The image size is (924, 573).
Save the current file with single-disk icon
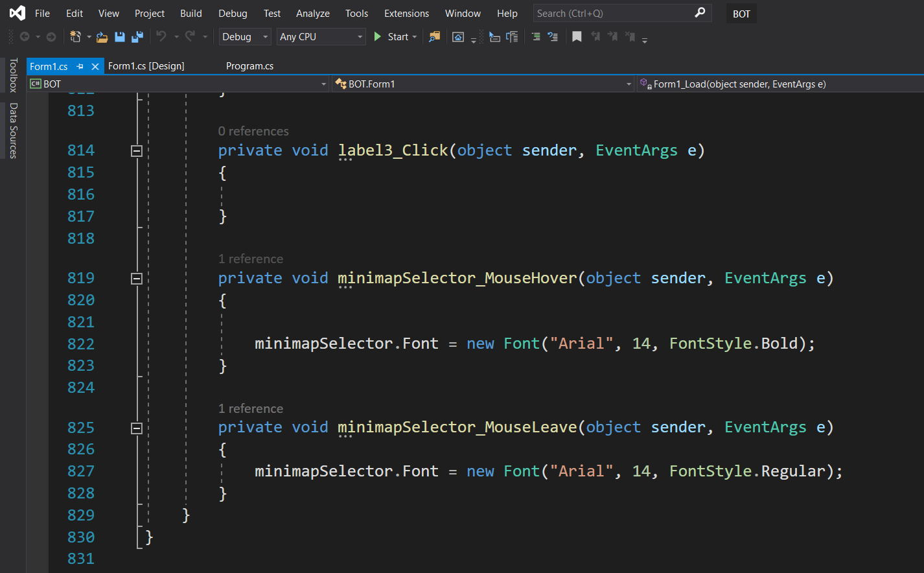[120, 37]
